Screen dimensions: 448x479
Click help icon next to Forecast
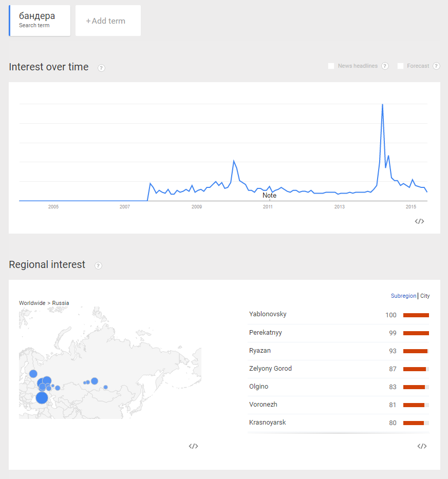(x=436, y=66)
